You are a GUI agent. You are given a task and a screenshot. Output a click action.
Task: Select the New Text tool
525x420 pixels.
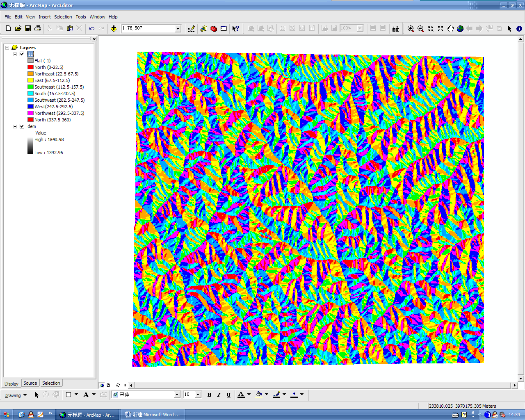(x=86, y=395)
